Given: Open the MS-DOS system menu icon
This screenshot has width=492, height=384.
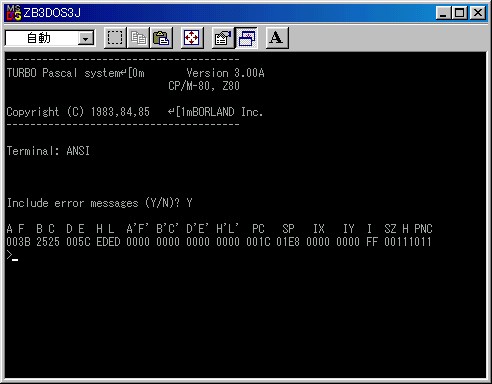Looking at the screenshot, I should [14, 13].
